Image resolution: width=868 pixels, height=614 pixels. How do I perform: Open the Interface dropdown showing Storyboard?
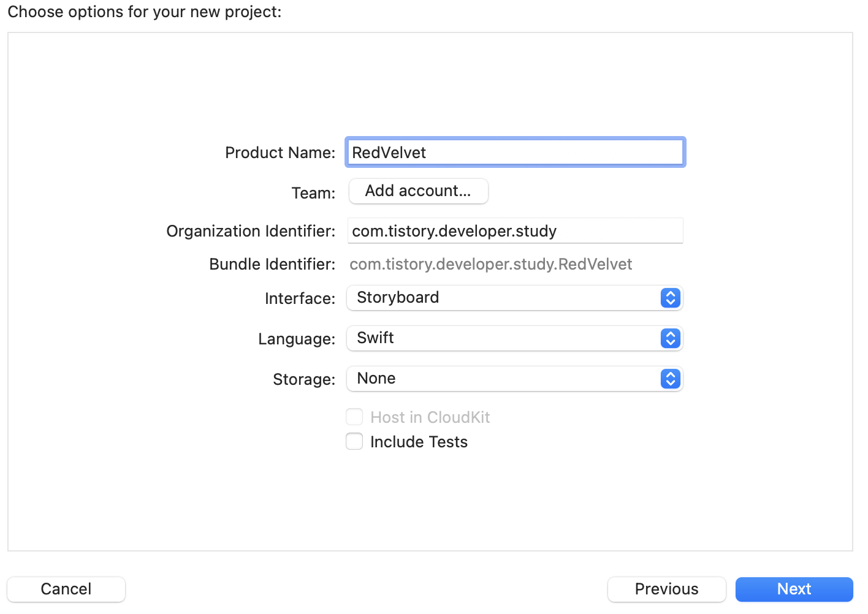503,298
